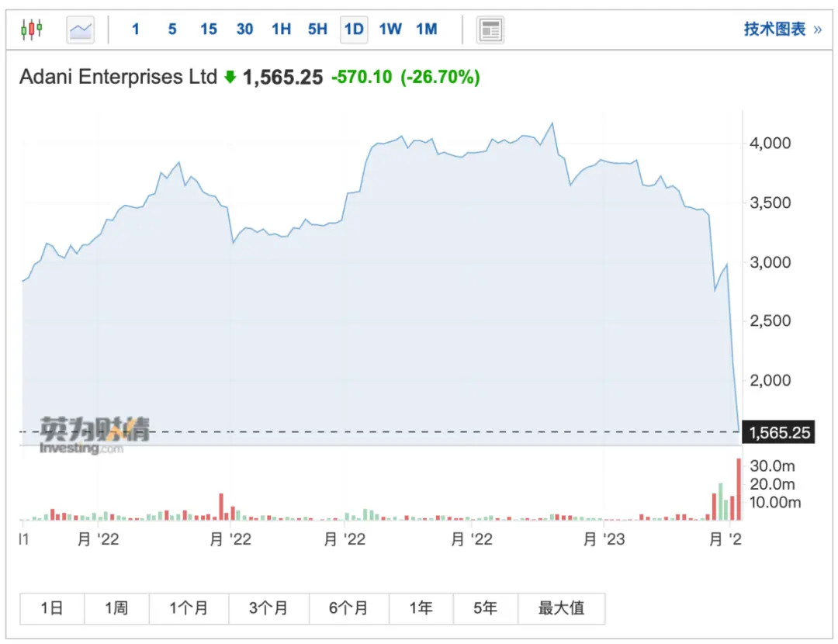Image resolution: width=838 pixels, height=644 pixels.
Task: Set the interval to 30 minutes
Action: tap(244, 29)
